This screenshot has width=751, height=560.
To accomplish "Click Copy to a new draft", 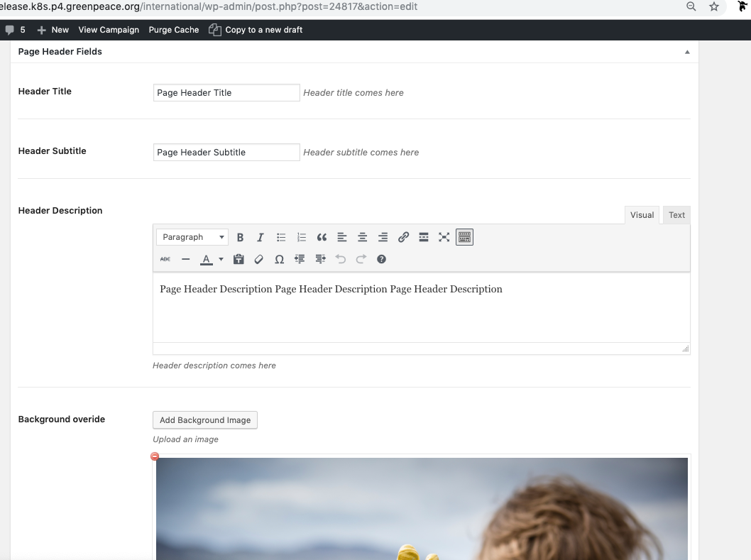I will [x=256, y=30].
